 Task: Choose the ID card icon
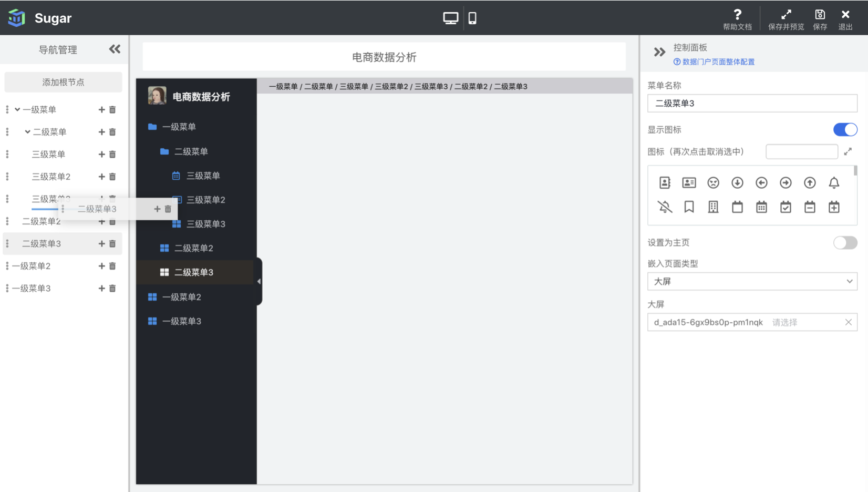click(689, 182)
